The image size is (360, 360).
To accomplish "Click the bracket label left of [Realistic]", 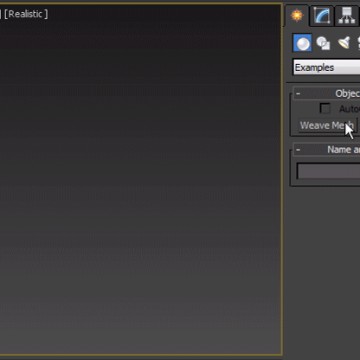I will (x=1, y=14).
